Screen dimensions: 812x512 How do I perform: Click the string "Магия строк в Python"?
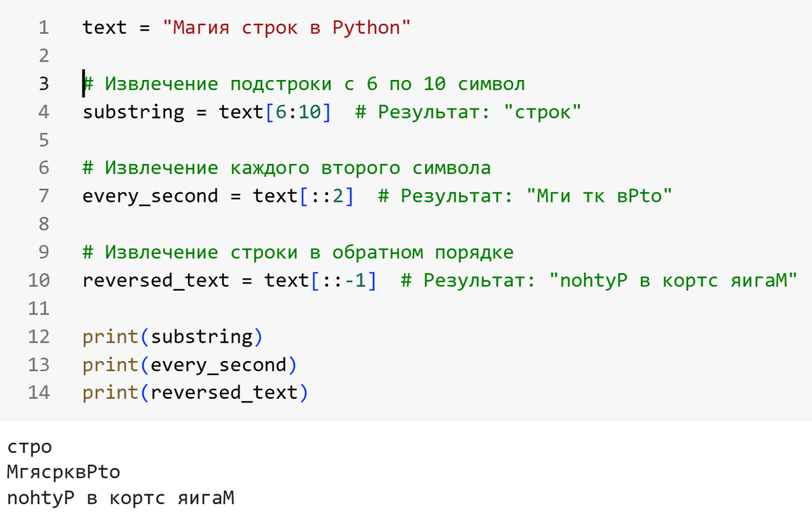pyautogui.click(x=287, y=28)
